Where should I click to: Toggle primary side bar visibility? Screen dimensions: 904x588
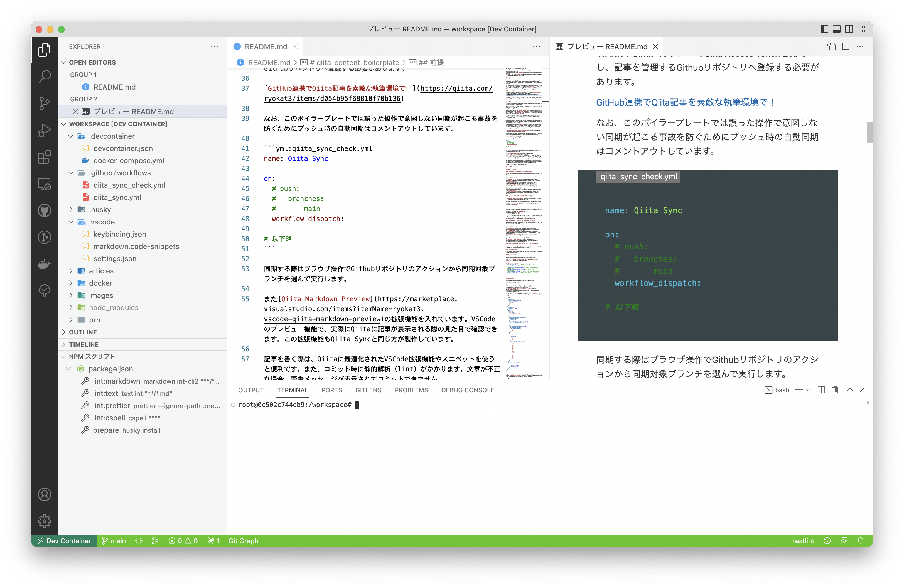tap(824, 29)
